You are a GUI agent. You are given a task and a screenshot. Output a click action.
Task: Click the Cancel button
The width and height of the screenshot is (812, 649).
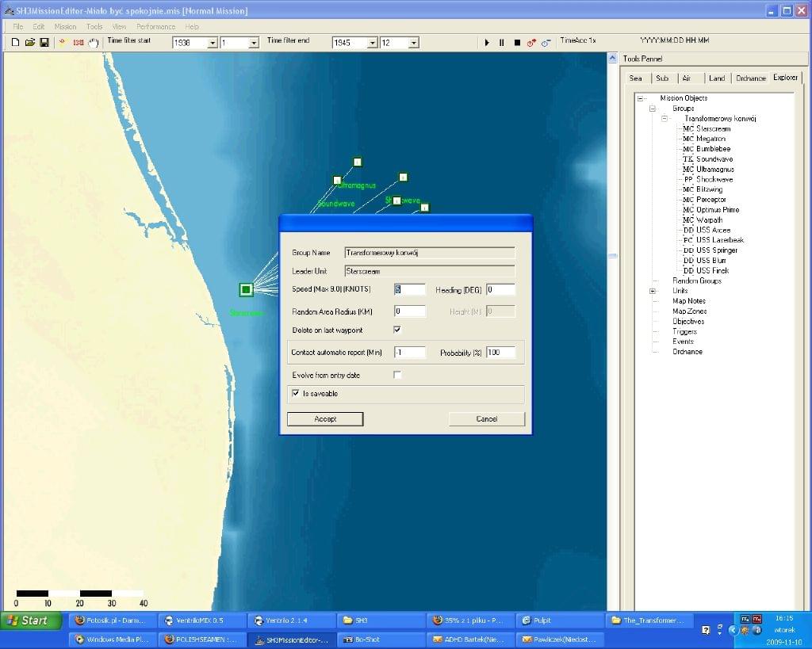click(x=486, y=419)
